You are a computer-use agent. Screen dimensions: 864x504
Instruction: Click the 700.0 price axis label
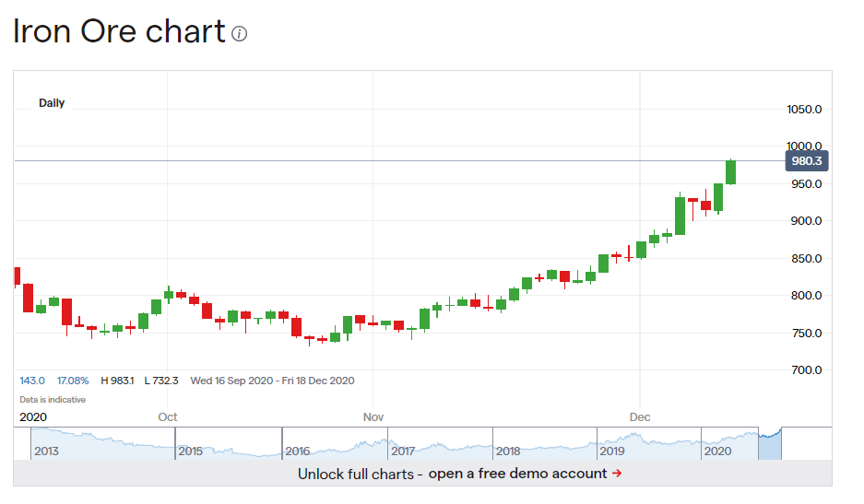coord(806,370)
